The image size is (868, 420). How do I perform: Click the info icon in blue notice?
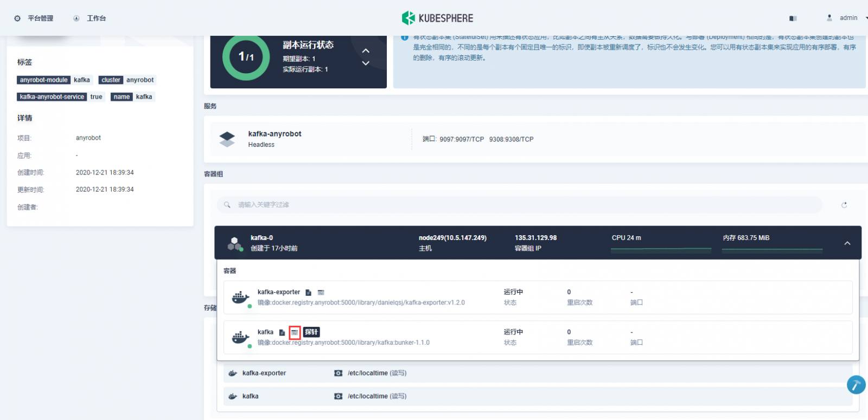click(404, 37)
